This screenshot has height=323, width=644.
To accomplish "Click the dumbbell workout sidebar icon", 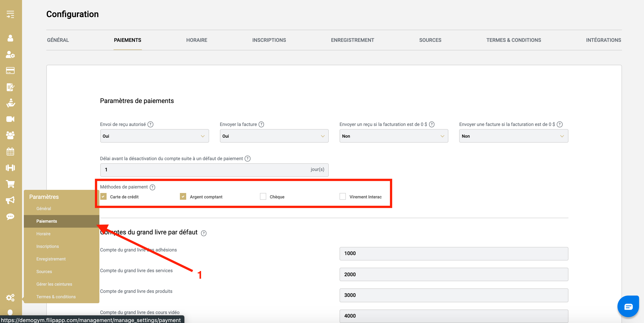I will 10,168.
